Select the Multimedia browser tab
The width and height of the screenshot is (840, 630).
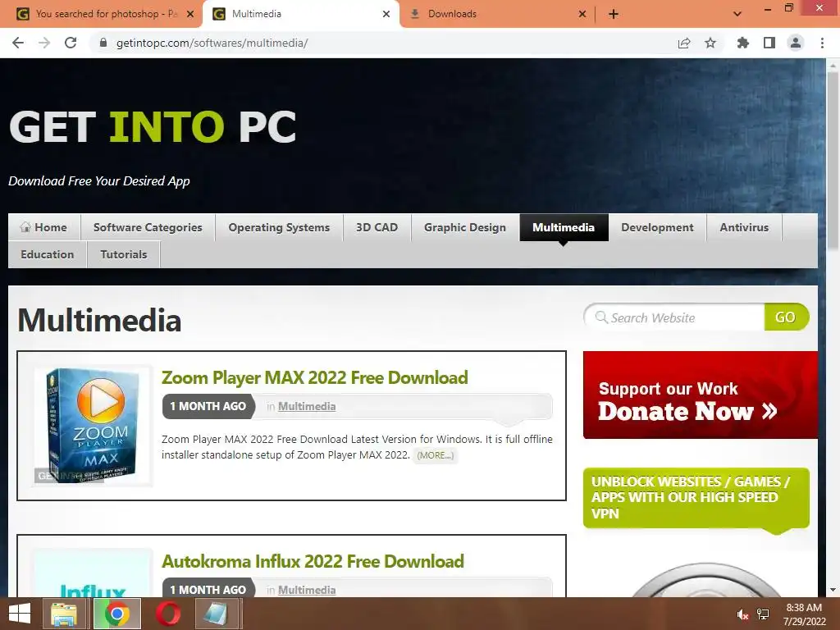pyautogui.click(x=300, y=14)
